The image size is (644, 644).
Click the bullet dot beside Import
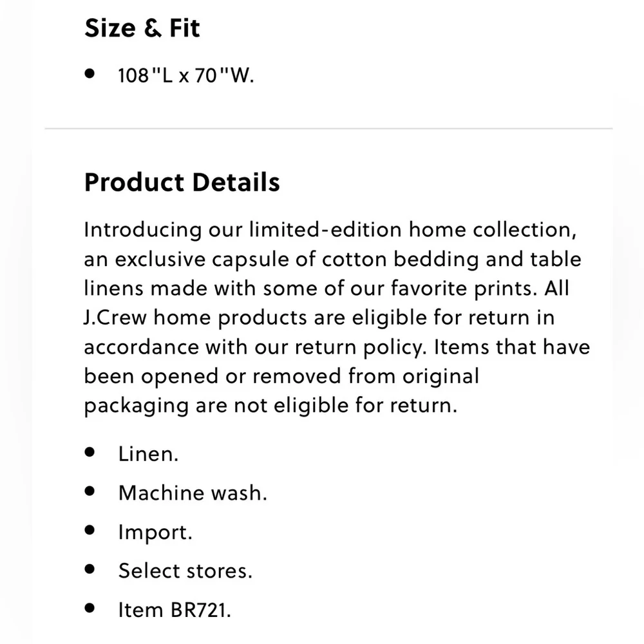(90, 531)
